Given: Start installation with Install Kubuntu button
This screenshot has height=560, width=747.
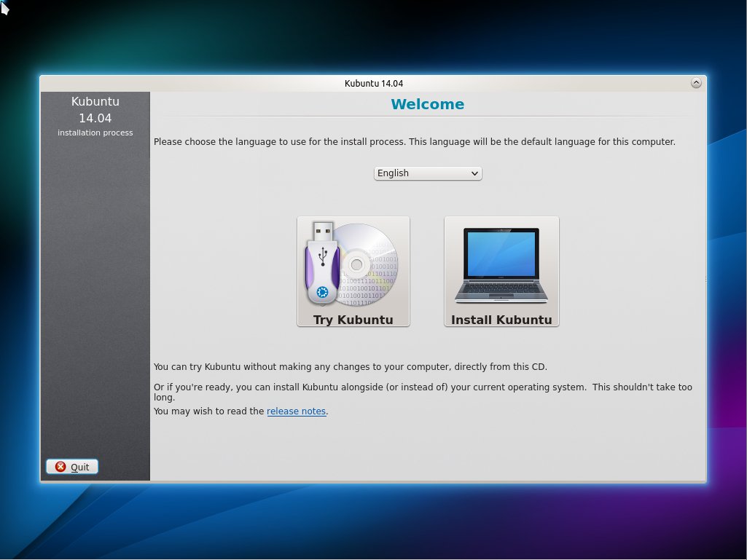Looking at the screenshot, I should 501,272.
